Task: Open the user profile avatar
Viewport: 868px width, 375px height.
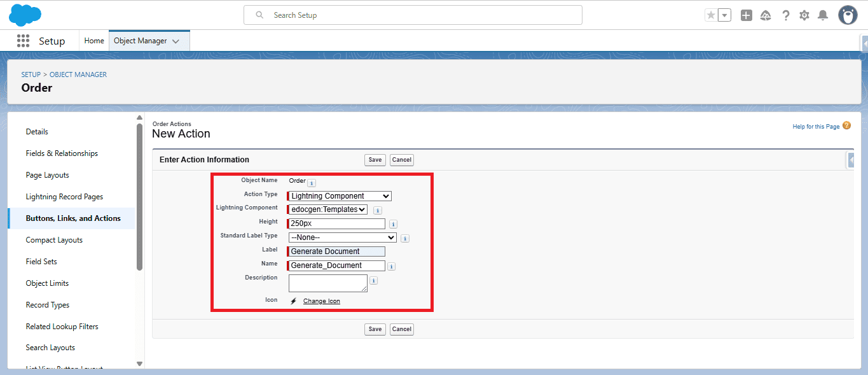Action: pyautogui.click(x=848, y=15)
